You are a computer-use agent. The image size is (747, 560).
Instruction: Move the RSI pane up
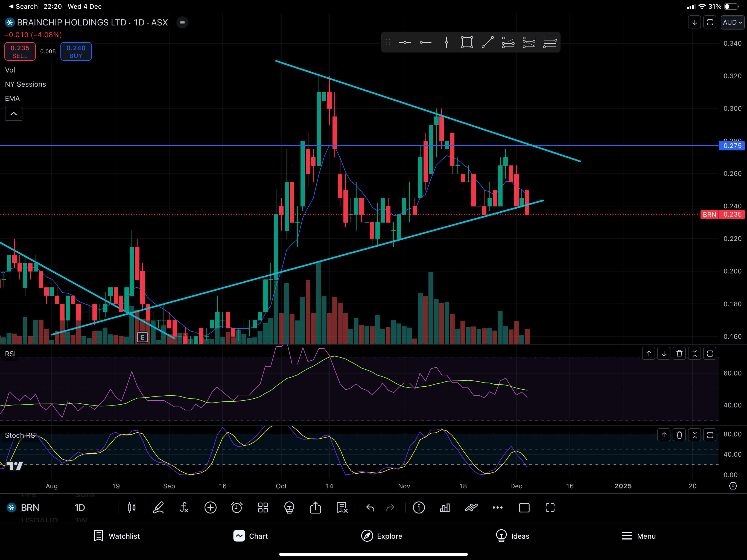(649, 354)
